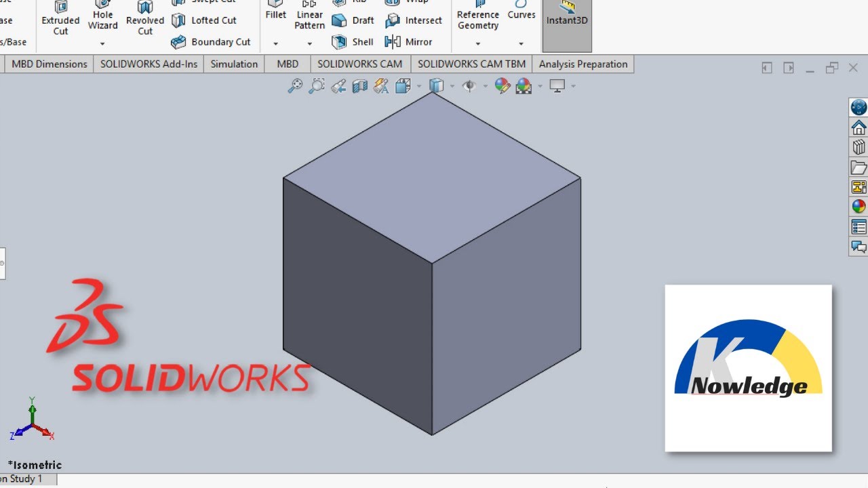Open File Explorer folder icon in task pane
868x488 pixels.
859,167
